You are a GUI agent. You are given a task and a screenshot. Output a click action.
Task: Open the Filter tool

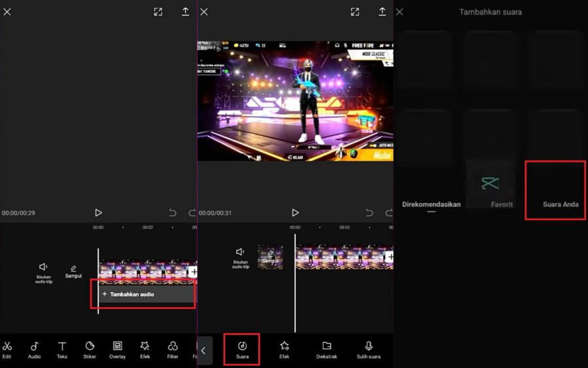172,350
